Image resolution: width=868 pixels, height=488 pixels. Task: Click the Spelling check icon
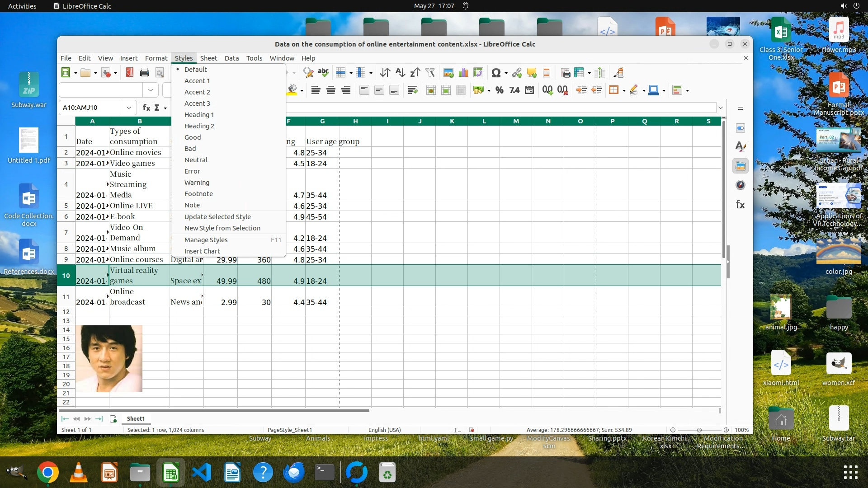point(323,73)
